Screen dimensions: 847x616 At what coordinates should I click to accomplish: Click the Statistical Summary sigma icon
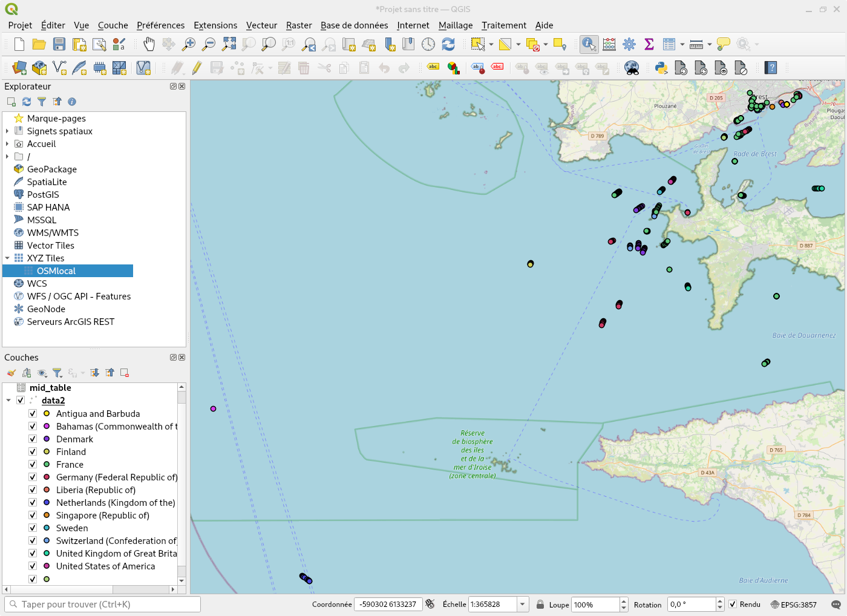pyautogui.click(x=649, y=44)
